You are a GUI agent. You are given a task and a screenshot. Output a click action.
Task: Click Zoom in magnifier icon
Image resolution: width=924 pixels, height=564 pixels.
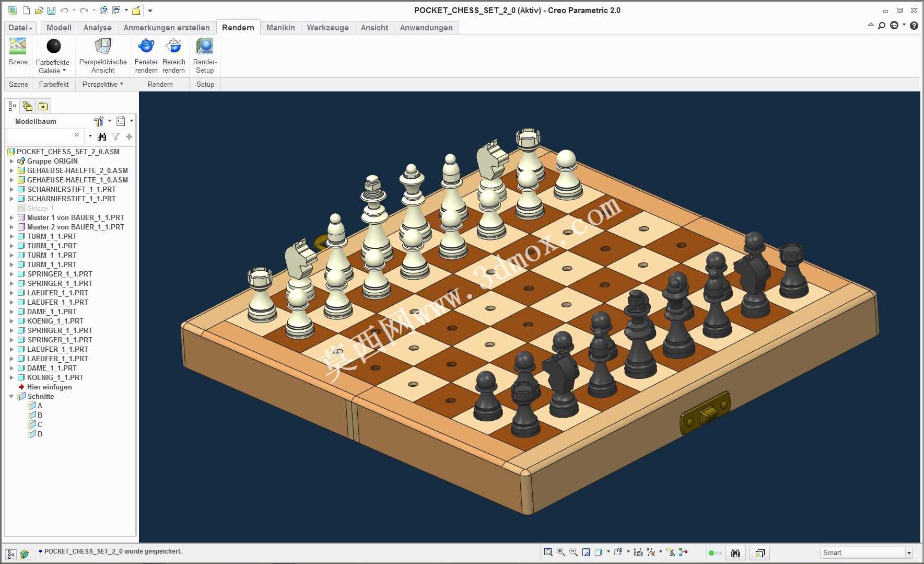tap(561, 552)
